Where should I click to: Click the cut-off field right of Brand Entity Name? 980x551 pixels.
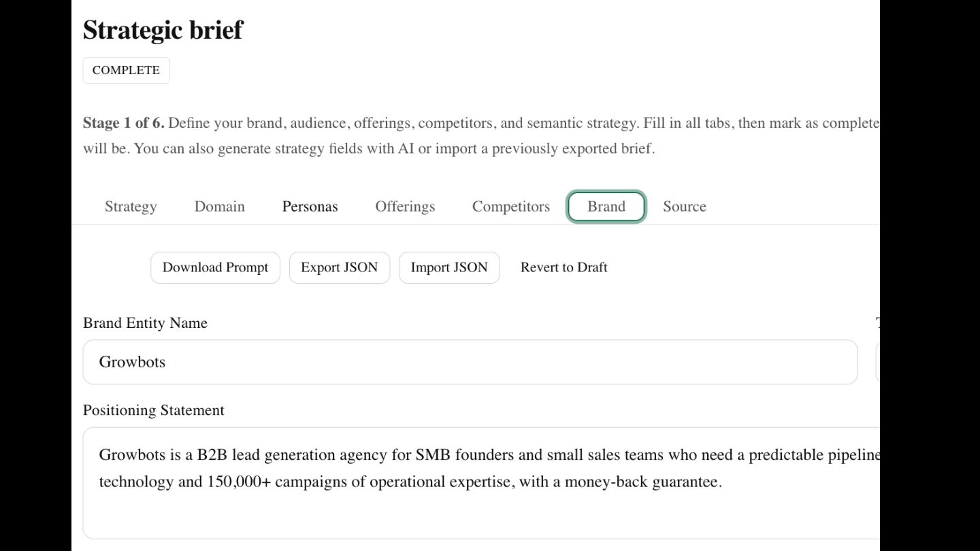click(x=877, y=362)
